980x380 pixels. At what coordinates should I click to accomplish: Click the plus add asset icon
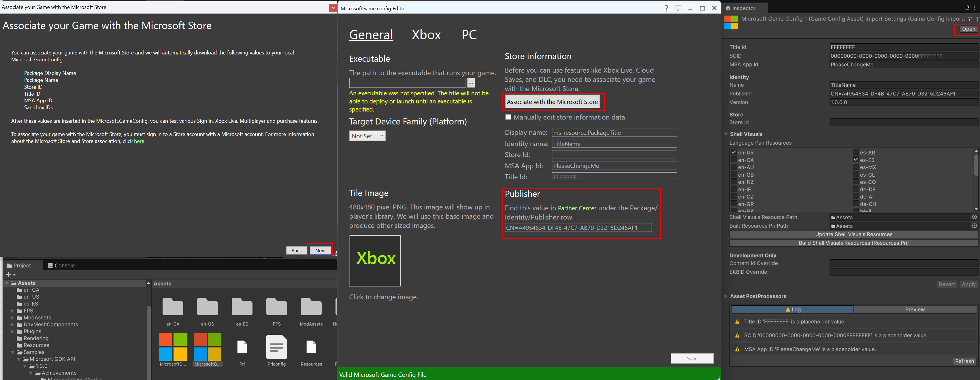click(8, 274)
